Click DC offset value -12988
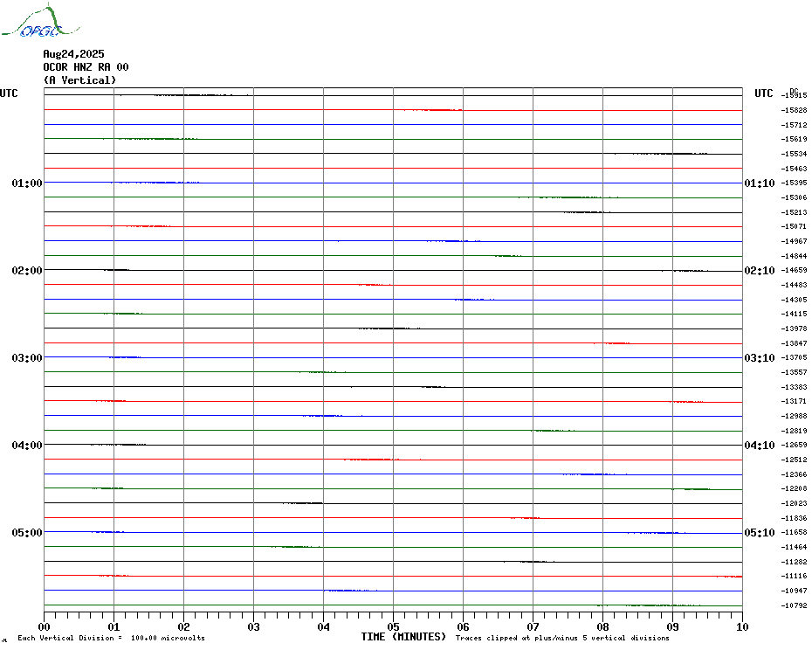The height and width of the screenshot is (650, 812). (794, 416)
